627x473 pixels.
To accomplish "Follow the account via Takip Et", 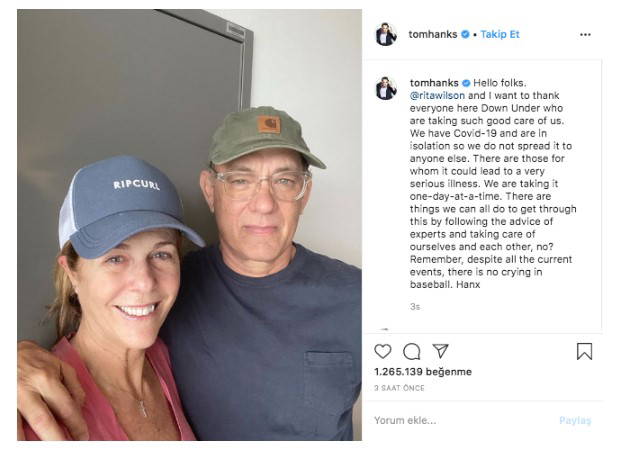I will coord(500,34).
